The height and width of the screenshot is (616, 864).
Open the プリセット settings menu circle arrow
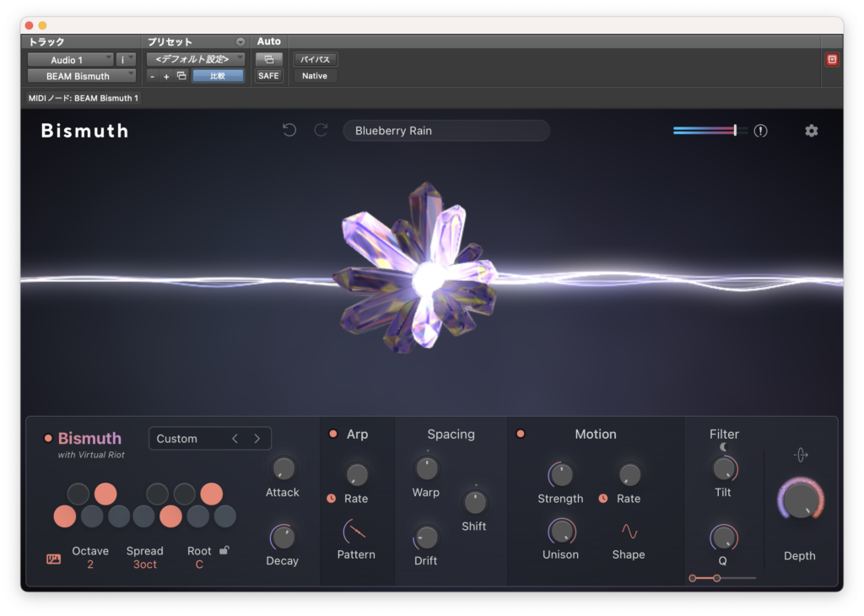click(x=240, y=42)
